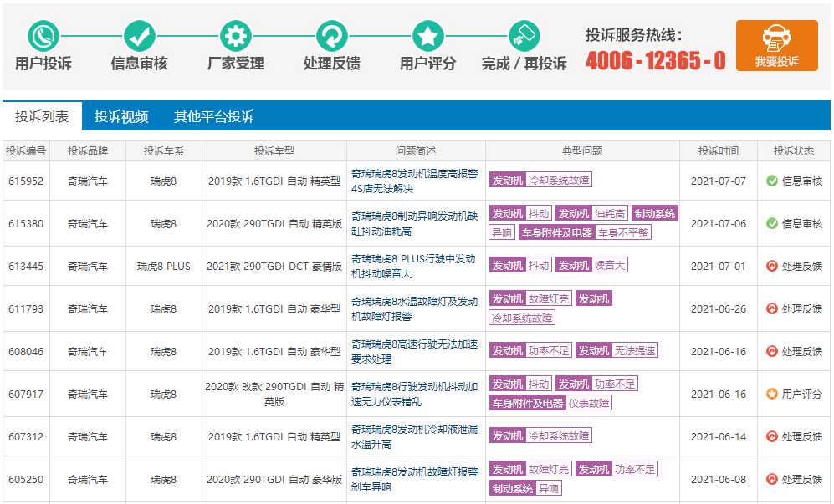The width and height of the screenshot is (834, 504).
Task: Click 2020款 改款 290TGDI 自动 精英版 cell
Action: point(274,394)
